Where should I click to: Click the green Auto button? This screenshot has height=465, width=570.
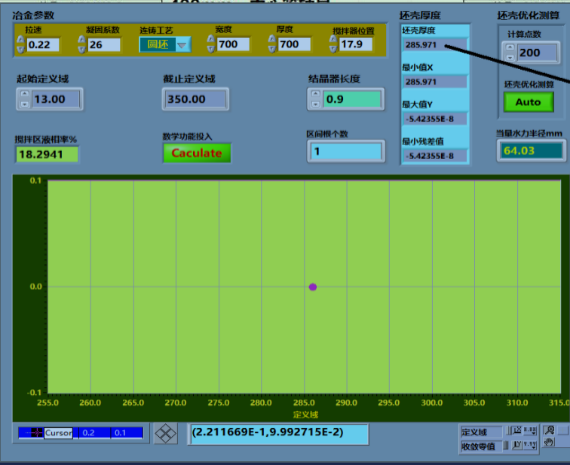pyautogui.click(x=528, y=102)
